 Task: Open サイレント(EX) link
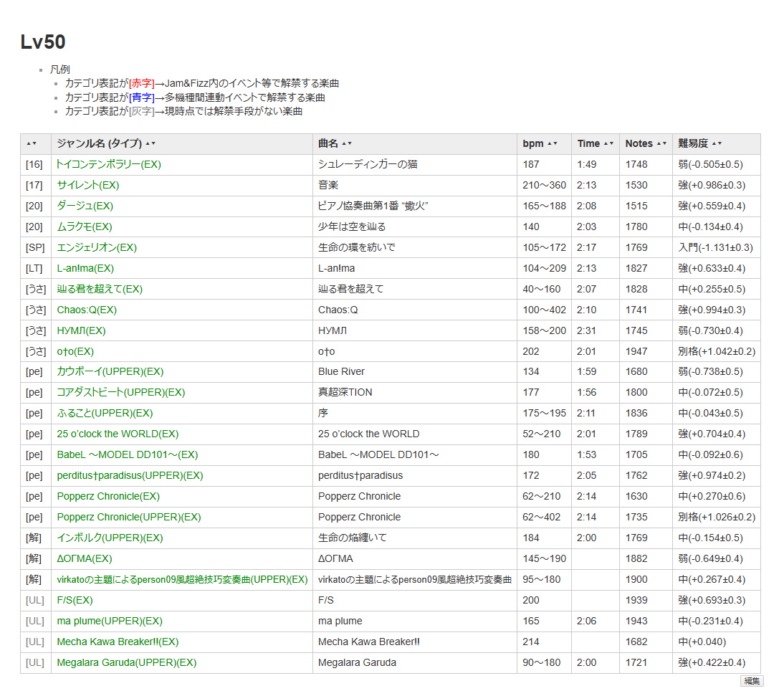tap(88, 185)
